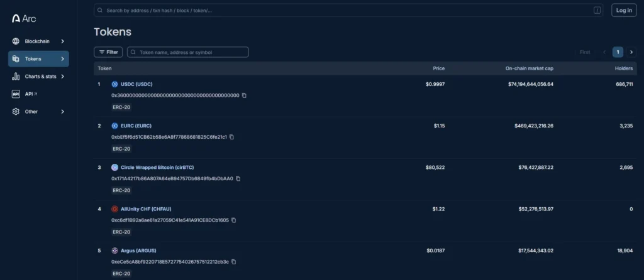Click EURC market cap $469,423,216.26
The width and height of the screenshot is (644, 280).
[x=534, y=126]
